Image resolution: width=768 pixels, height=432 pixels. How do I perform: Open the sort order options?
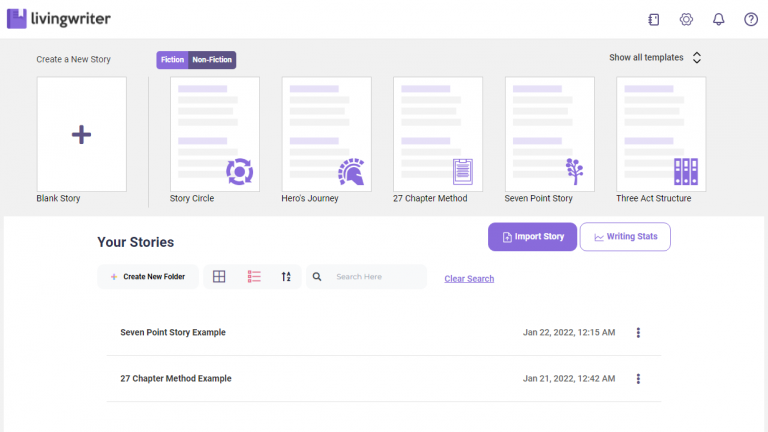(286, 277)
